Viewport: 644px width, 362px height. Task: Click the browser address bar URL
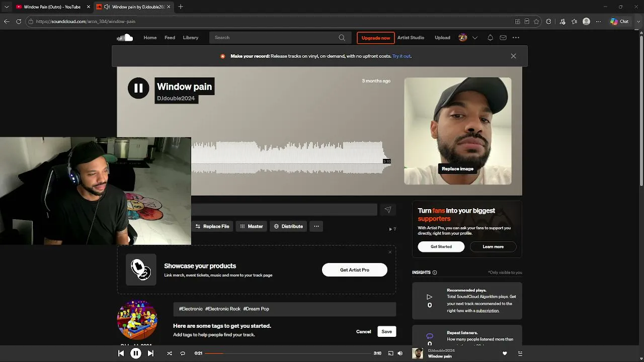(x=86, y=22)
